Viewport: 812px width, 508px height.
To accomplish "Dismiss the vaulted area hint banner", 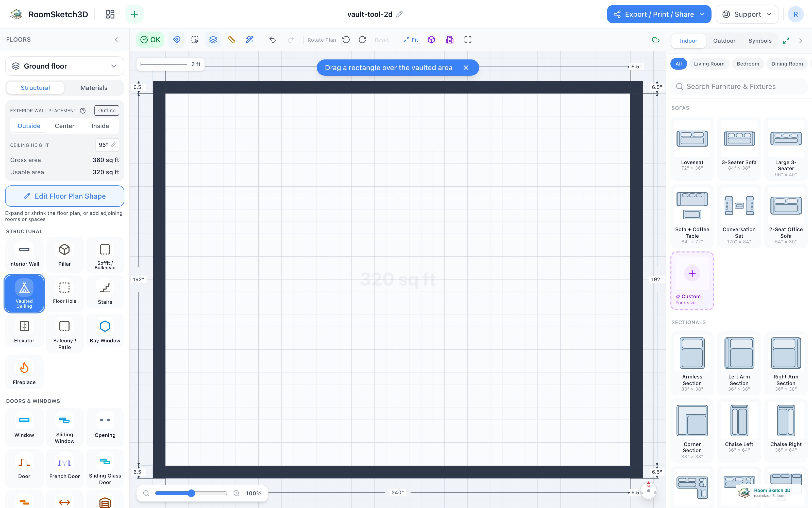I will pos(466,68).
